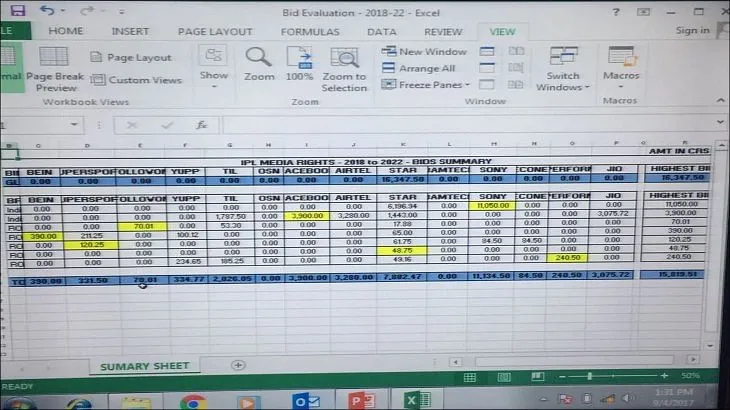Click the Synchronous Scrolling icon

pyautogui.click(x=516, y=67)
